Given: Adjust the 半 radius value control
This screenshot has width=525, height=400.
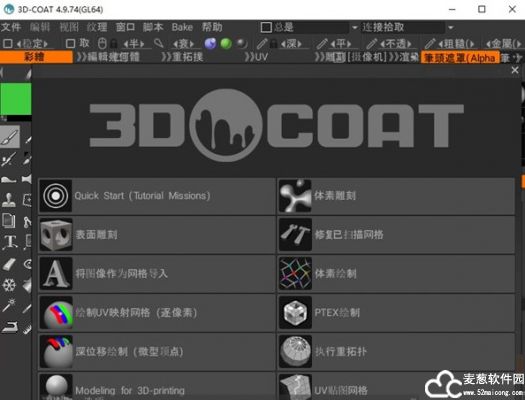Looking at the screenshot, I should 134,44.
